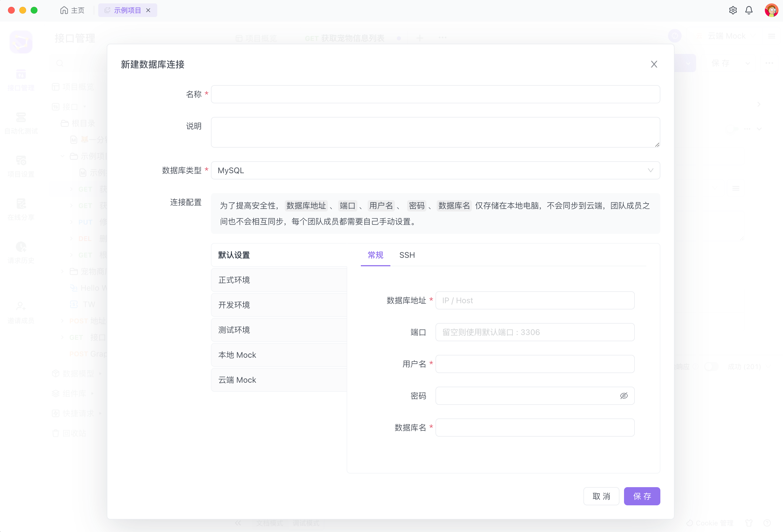Screen dimensions: 783x532
Task: Open the 获取宠物信息列表 tab in background
Action: coord(344,38)
